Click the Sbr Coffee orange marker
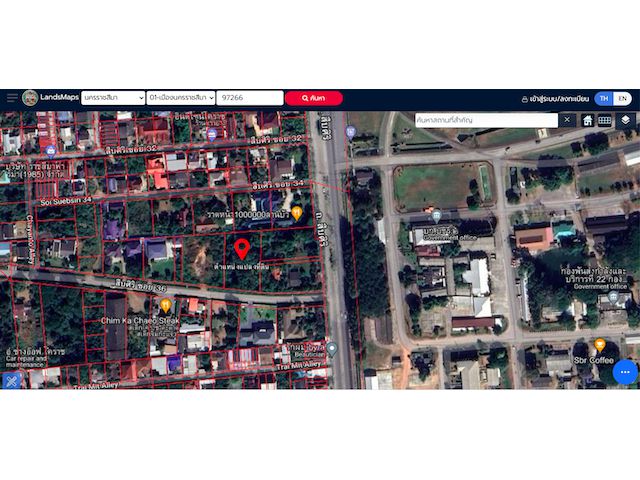 coord(599,344)
